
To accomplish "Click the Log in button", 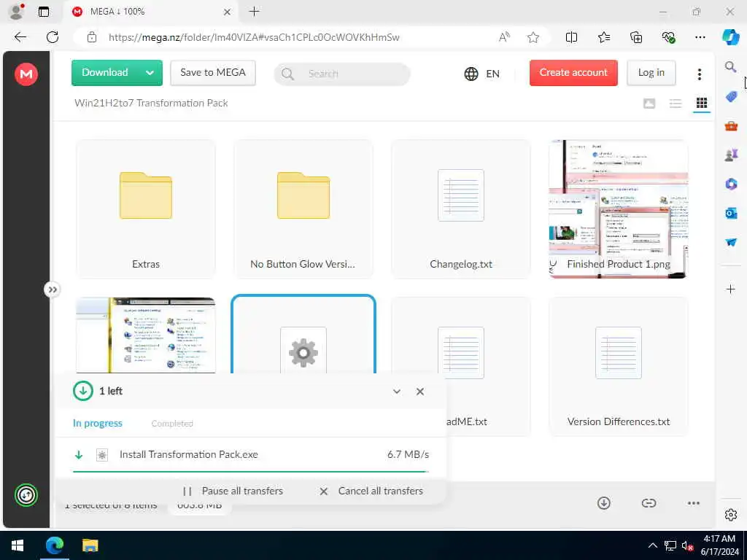I will (x=651, y=73).
